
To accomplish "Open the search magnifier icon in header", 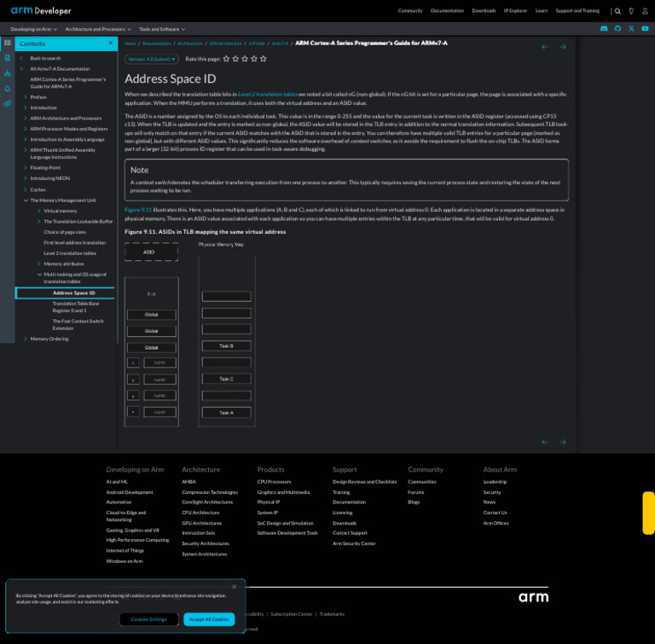I will [617, 11].
